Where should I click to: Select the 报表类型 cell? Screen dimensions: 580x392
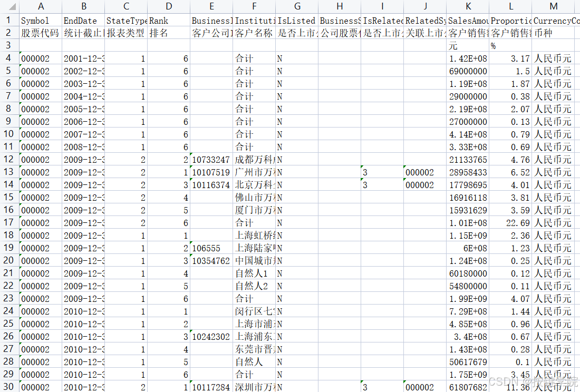coord(126,33)
